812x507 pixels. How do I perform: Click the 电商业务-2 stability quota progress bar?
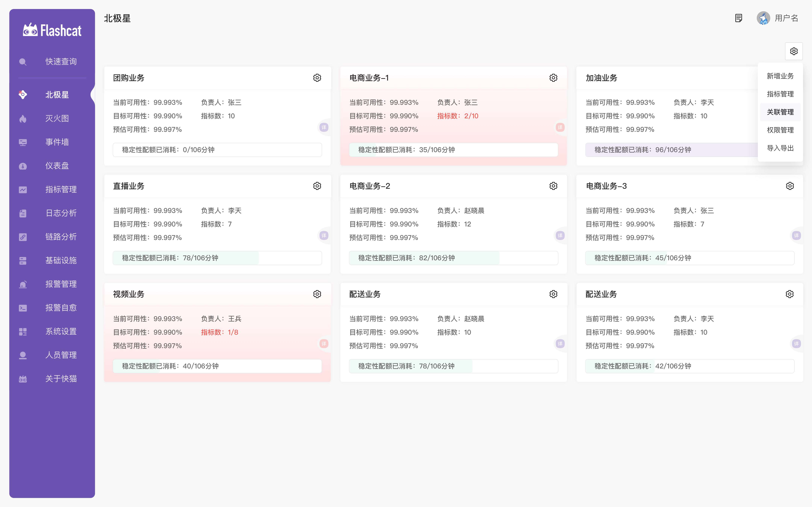pos(453,258)
